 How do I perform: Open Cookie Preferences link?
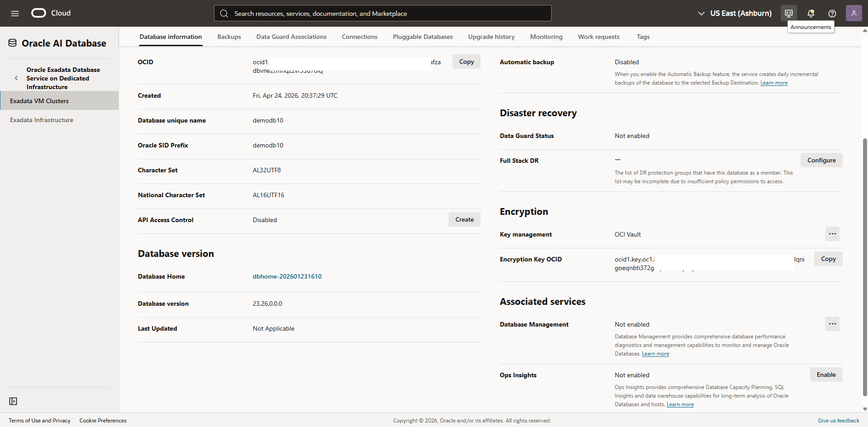click(x=103, y=421)
